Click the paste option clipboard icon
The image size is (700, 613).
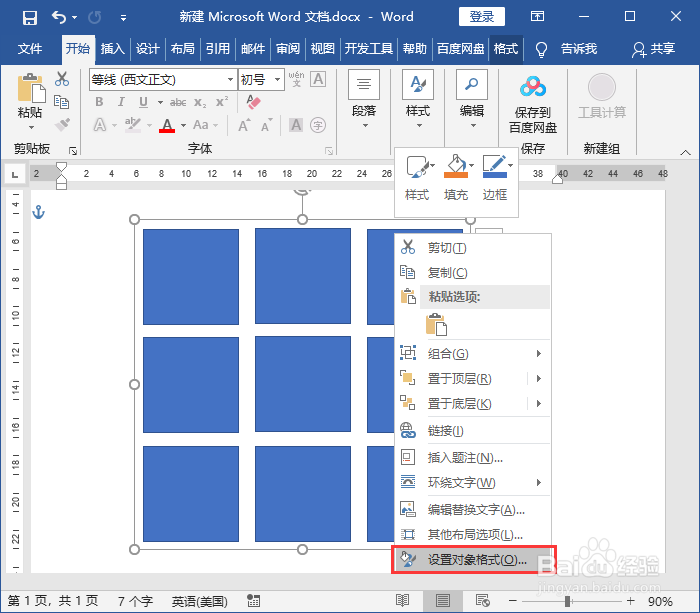coord(436,324)
